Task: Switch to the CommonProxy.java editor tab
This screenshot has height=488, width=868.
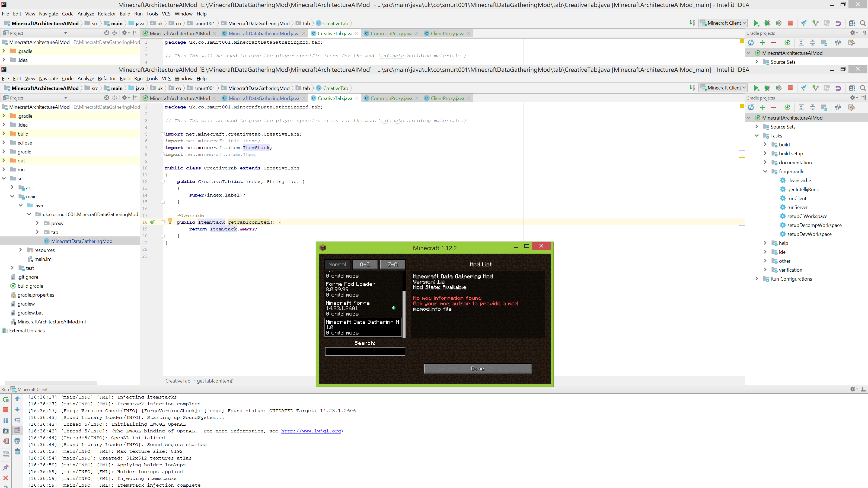Action: 390,98
